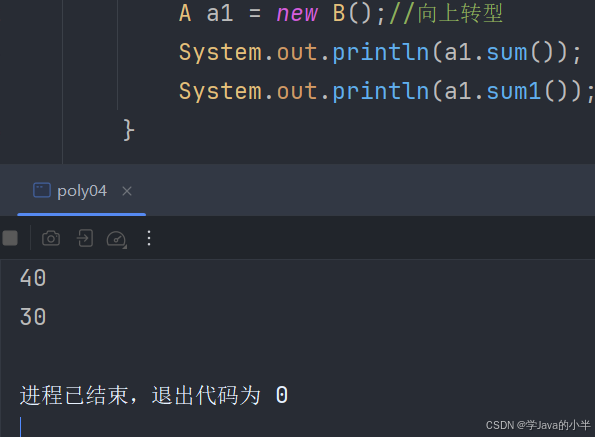Click the process finished exit code message
This screenshot has height=437, width=595.
(154, 395)
